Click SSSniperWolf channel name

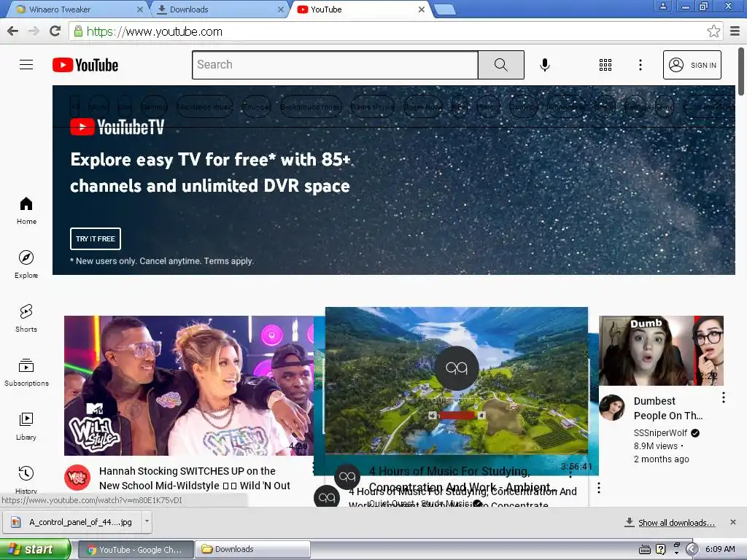(660, 433)
